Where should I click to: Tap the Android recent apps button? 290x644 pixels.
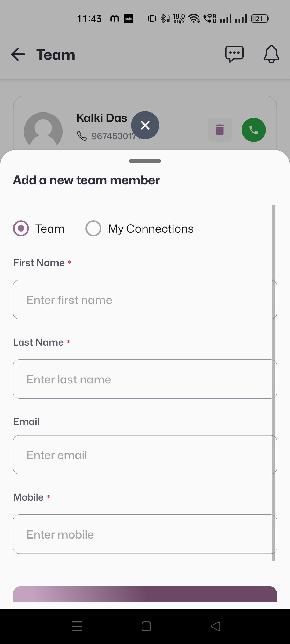(77, 626)
